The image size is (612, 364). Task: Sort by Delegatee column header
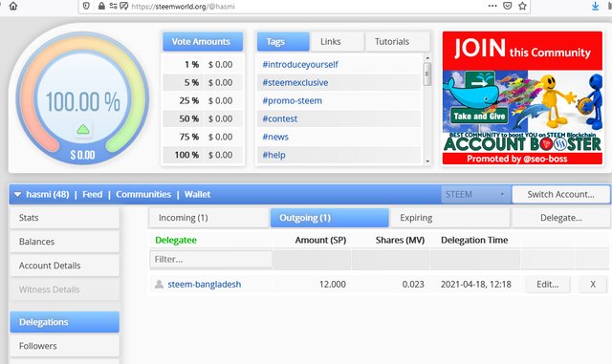[176, 240]
